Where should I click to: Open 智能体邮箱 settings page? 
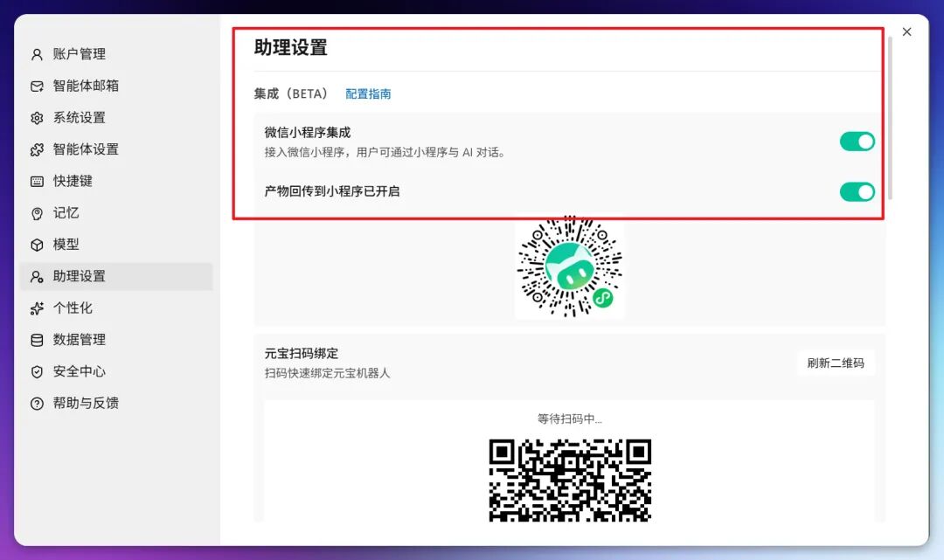pyautogui.click(x=116, y=86)
